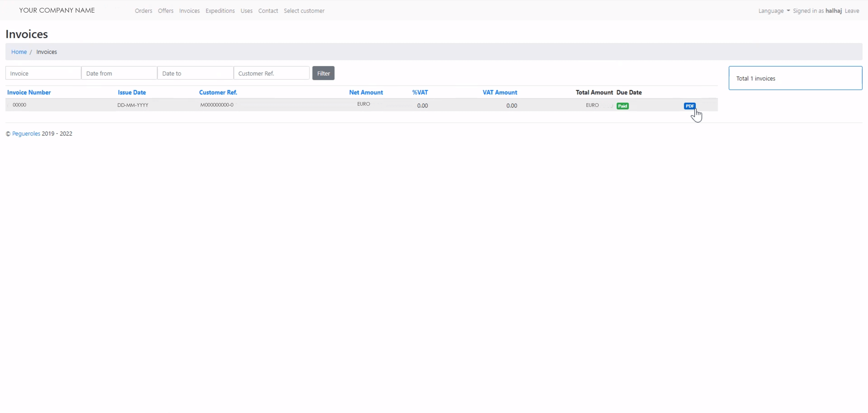Sort by Invoice Number column

[x=29, y=92]
